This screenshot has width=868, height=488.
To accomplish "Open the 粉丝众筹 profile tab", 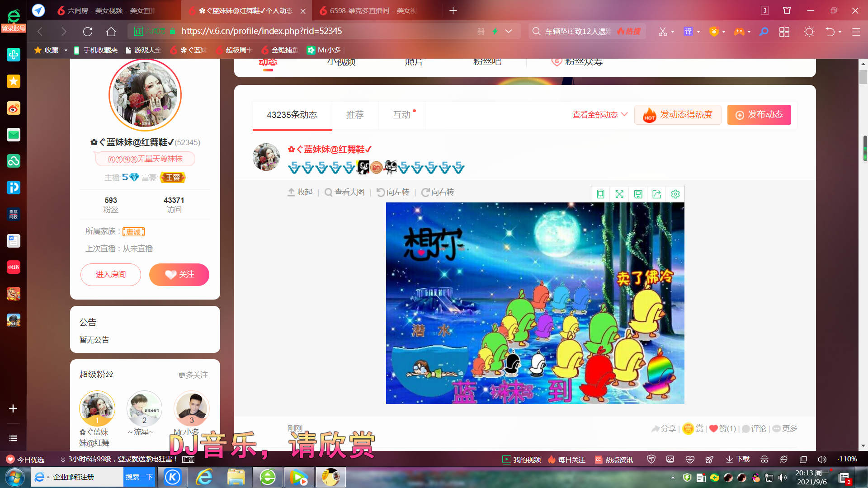I will click(577, 61).
